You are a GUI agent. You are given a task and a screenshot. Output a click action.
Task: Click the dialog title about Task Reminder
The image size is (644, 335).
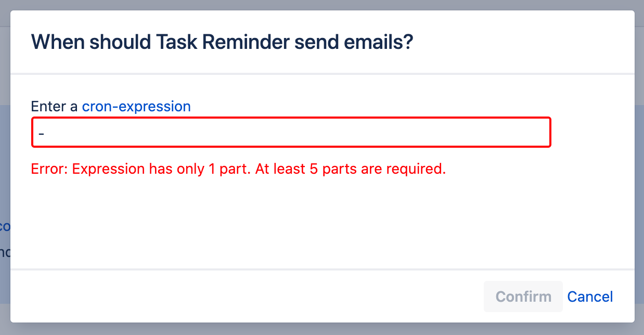tap(222, 42)
